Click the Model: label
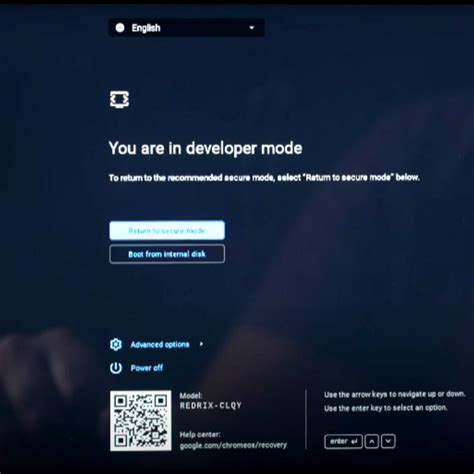 (x=191, y=396)
